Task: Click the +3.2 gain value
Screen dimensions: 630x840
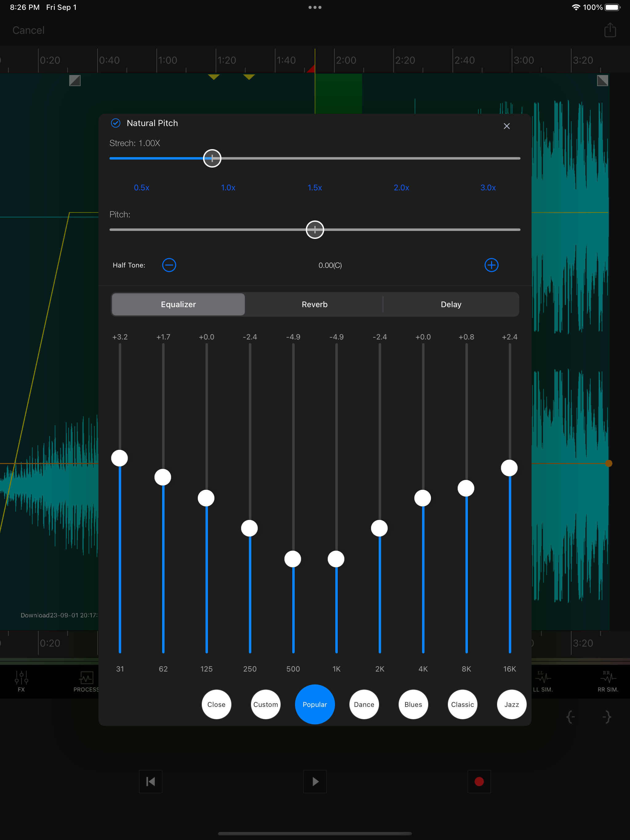Action: tap(120, 337)
